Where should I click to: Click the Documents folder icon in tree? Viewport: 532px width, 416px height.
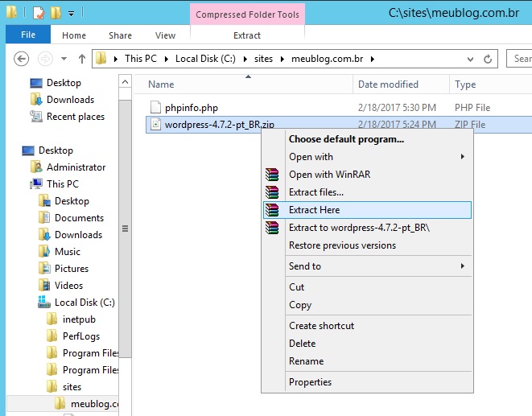tap(44, 218)
